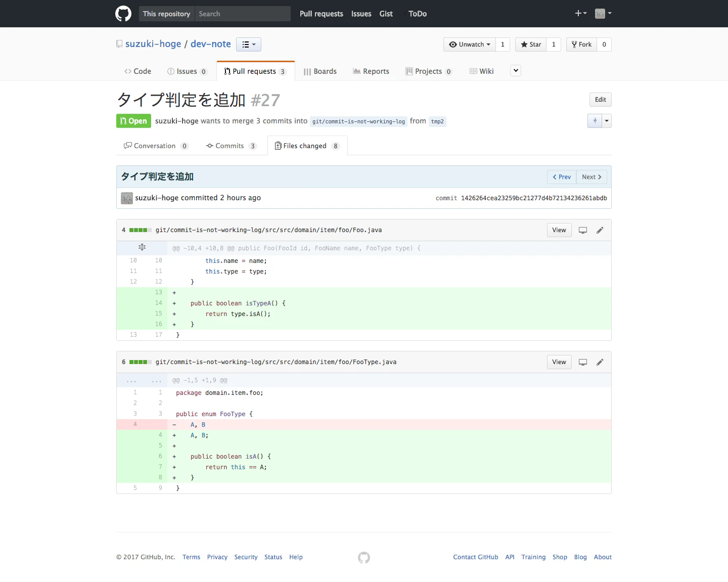
Task: Click the commit hash 1426264cea23...
Action: coord(534,198)
